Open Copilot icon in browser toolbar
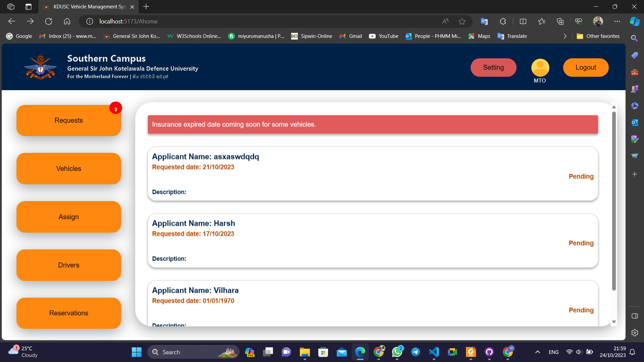This screenshot has height=362, width=644. click(x=635, y=21)
